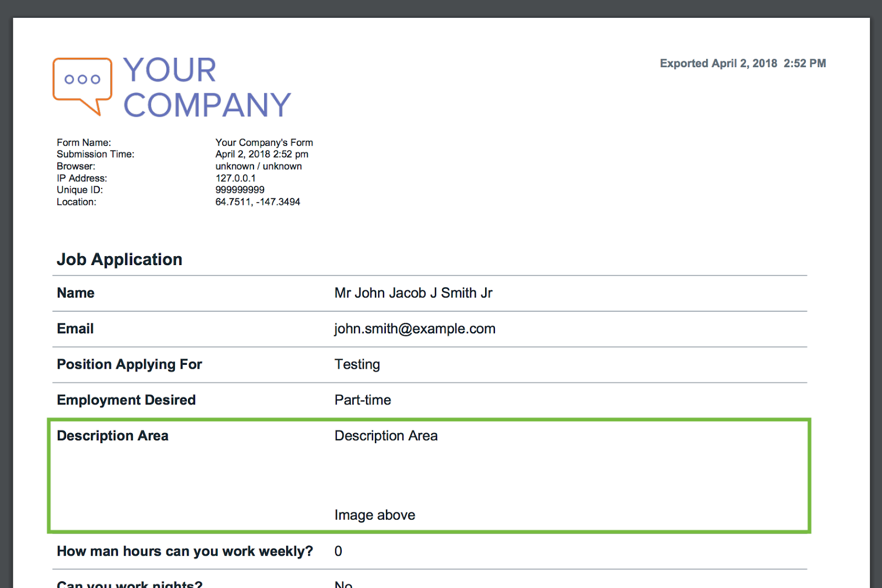Select the IP address 127.0.0.1
Viewport: 882px width, 588px height.
click(235, 178)
